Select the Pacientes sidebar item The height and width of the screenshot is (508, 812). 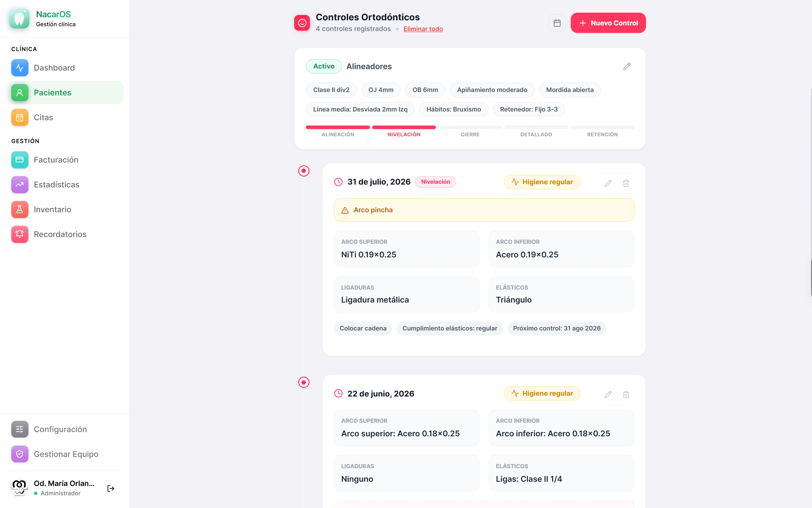pos(65,92)
